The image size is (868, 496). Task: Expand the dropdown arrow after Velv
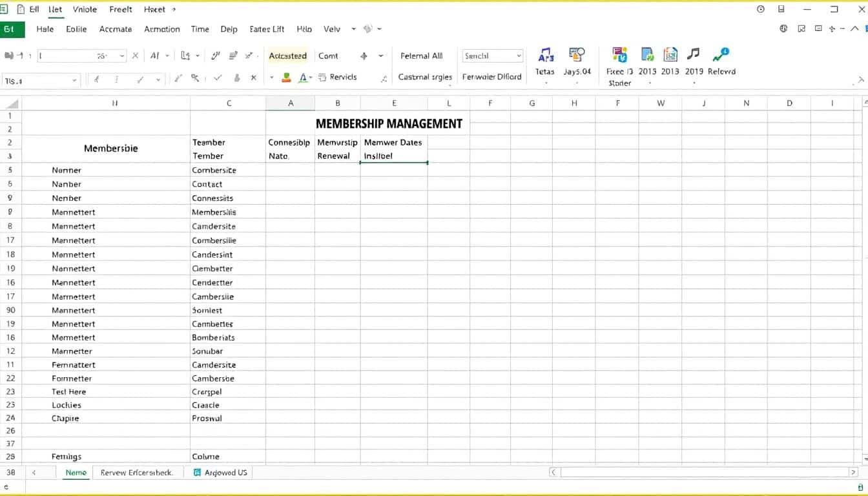[x=353, y=29]
